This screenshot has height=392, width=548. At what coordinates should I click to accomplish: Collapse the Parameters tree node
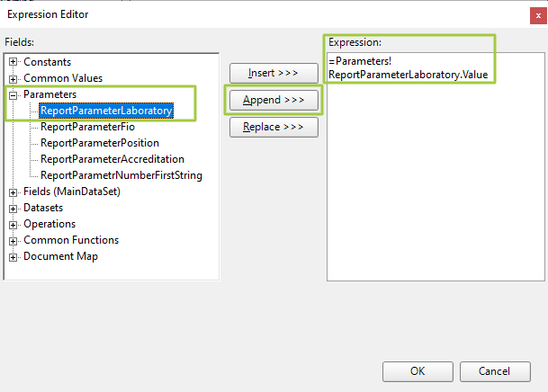coord(13,94)
